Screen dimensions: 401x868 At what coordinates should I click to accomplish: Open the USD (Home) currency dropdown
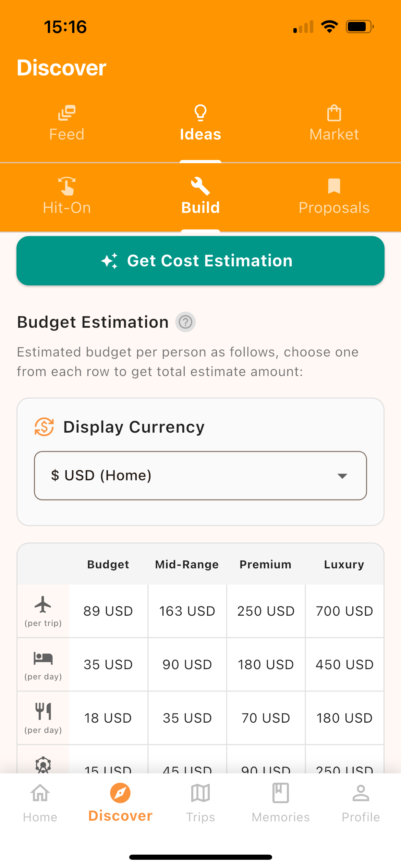click(200, 476)
